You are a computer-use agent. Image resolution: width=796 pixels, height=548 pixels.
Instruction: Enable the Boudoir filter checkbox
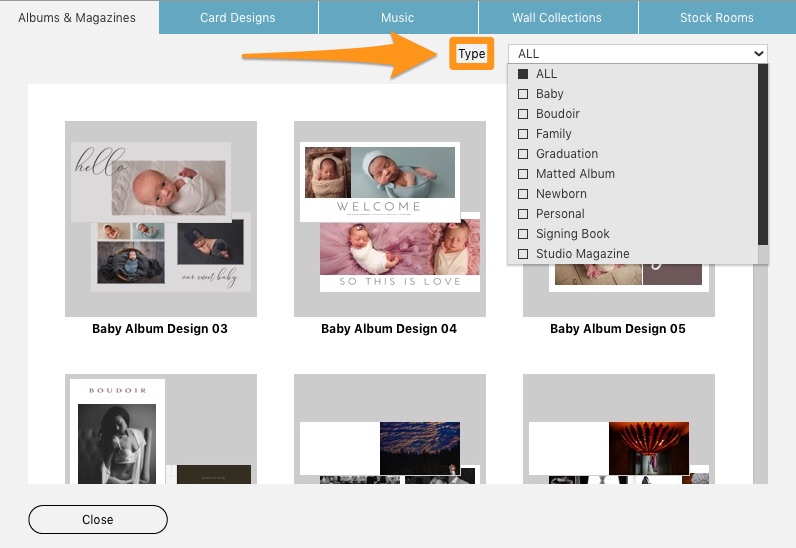pyautogui.click(x=523, y=114)
